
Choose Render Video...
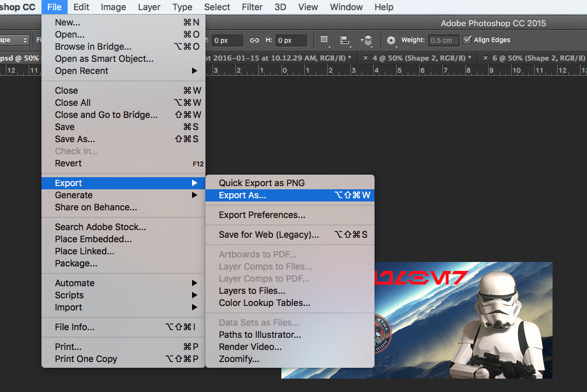(290, 347)
